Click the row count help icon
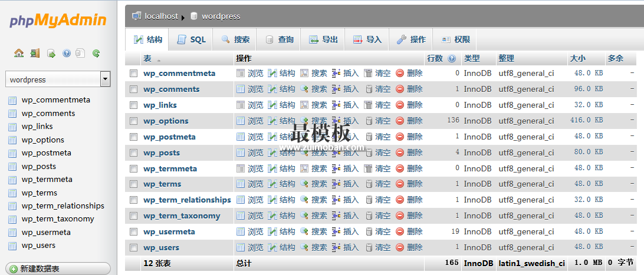The image size is (644, 275). pyautogui.click(x=452, y=59)
